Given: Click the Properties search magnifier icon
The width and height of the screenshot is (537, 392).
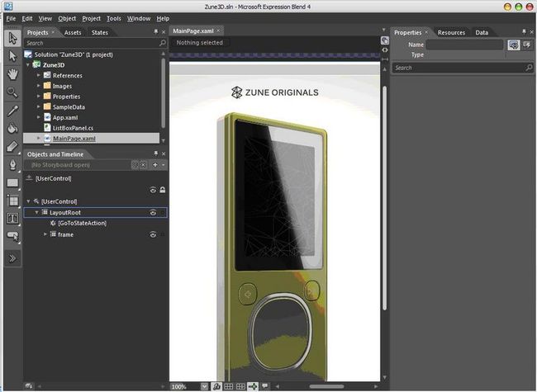Looking at the screenshot, I should coord(529,68).
